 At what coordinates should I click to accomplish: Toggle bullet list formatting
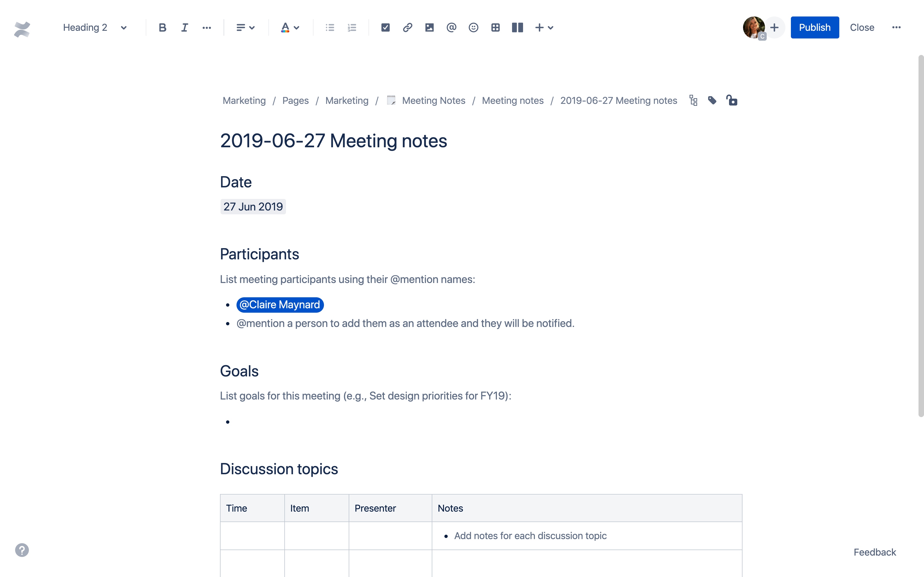(330, 27)
